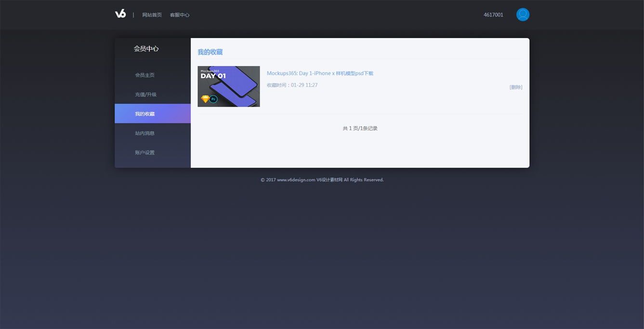Click the 会员中心 sidebar header

pyautogui.click(x=146, y=49)
